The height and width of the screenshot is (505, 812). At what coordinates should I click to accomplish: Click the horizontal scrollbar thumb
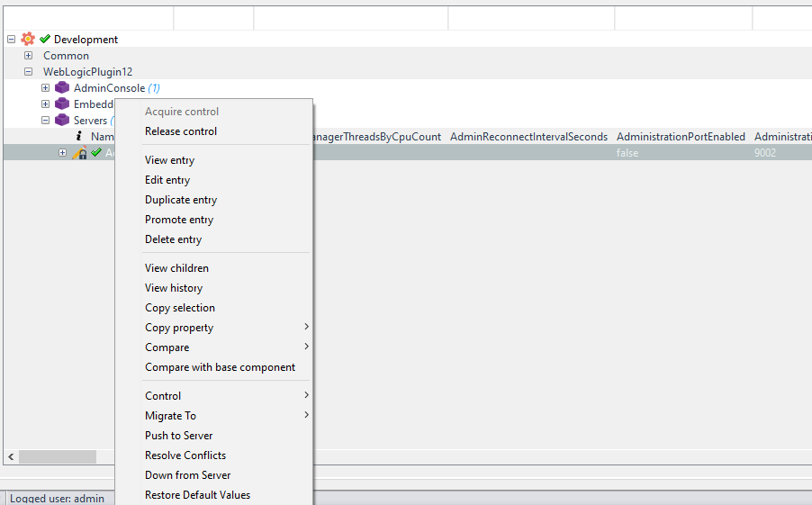click(58, 456)
